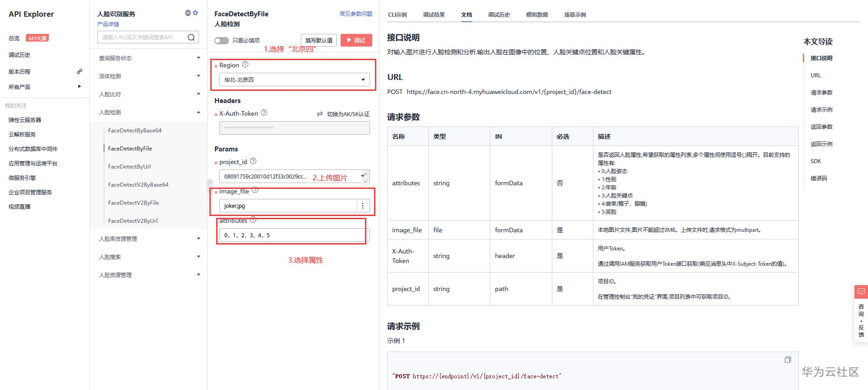868x390 pixels.
Task: Jump to 错误码 in 本文导读
Action: coord(819,178)
